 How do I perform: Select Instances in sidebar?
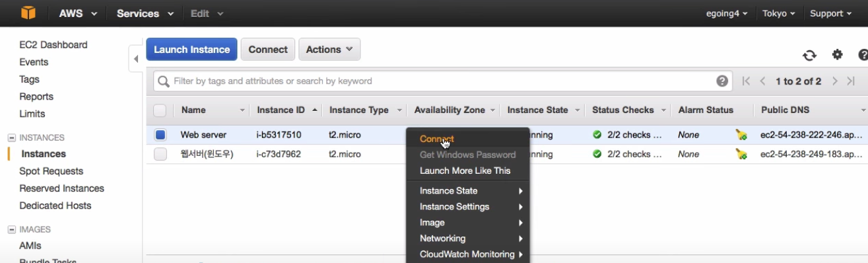[x=44, y=154]
